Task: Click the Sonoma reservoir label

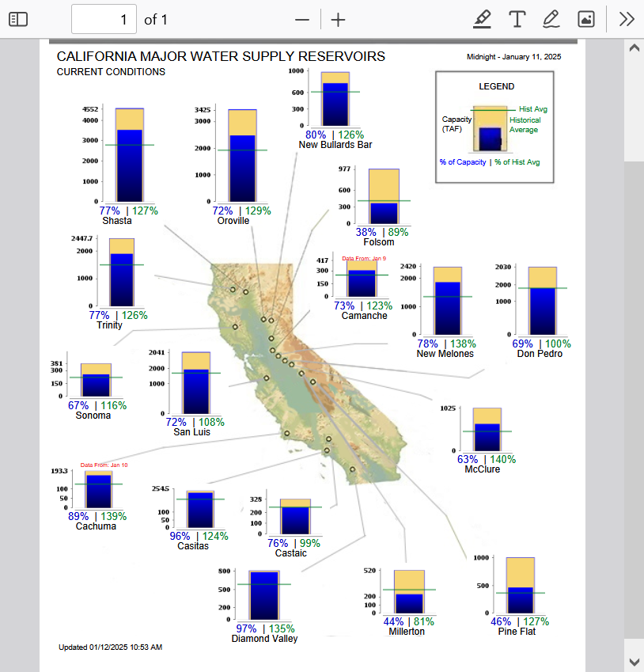Action: pyautogui.click(x=93, y=416)
